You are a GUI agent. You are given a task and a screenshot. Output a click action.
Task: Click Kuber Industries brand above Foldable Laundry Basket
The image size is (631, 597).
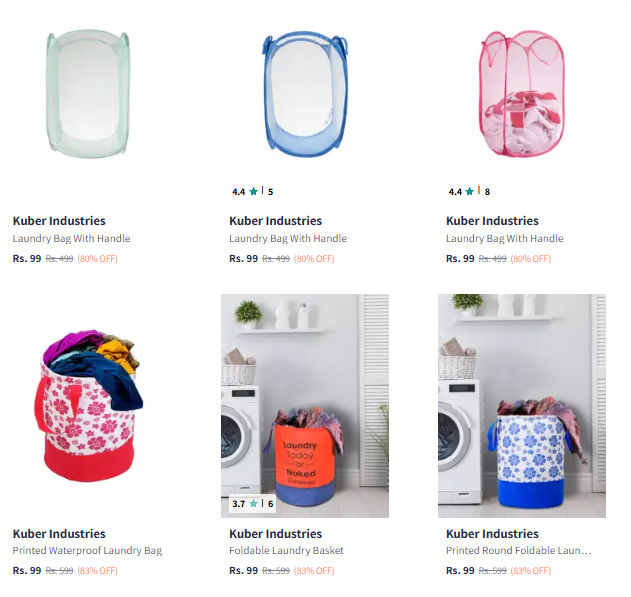276,533
